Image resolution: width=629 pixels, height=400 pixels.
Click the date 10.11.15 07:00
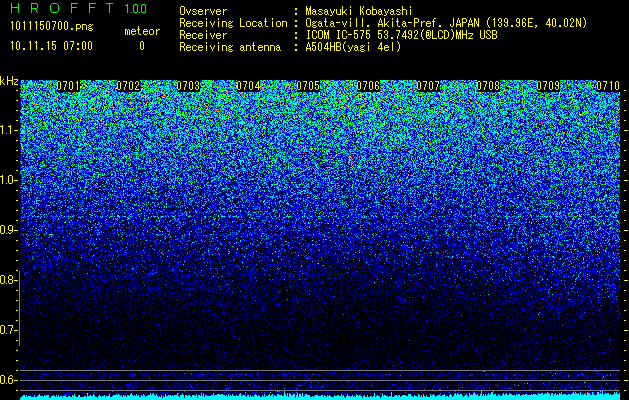(51, 46)
